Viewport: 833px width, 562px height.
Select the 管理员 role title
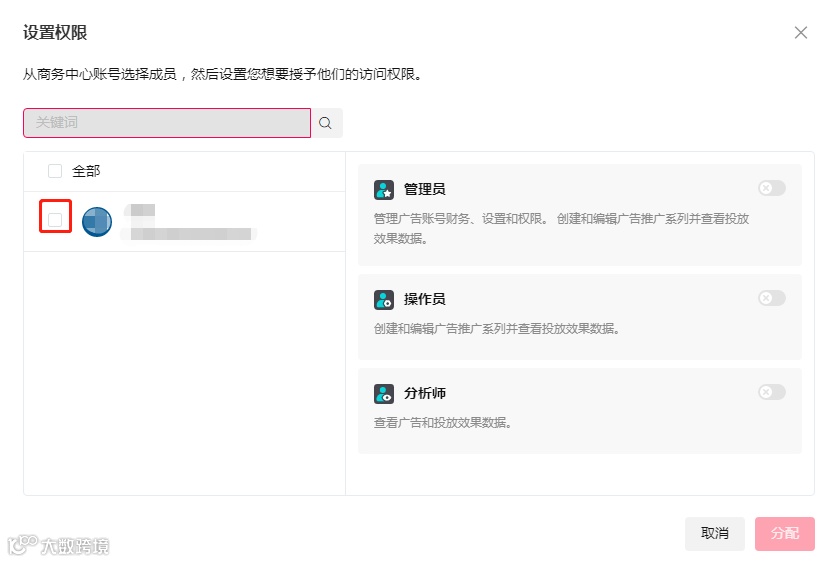(425, 189)
